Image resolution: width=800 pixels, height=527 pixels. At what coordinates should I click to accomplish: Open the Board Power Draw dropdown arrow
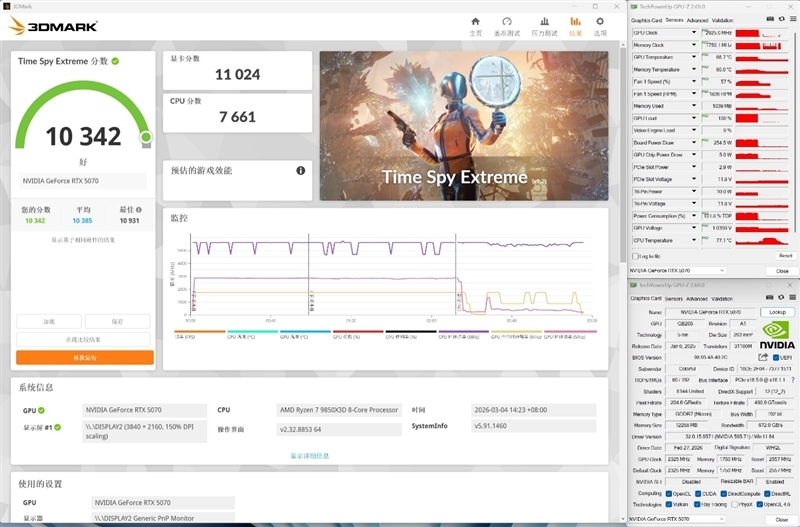pyautogui.click(x=694, y=143)
